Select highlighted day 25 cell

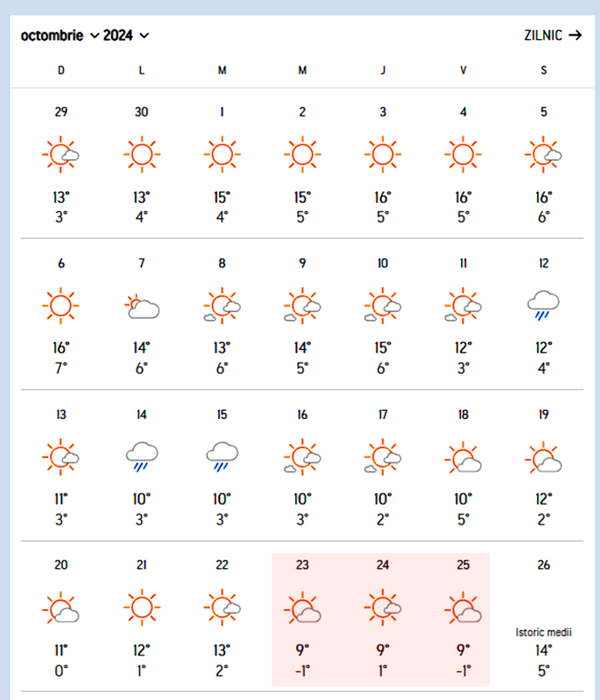(x=463, y=619)
